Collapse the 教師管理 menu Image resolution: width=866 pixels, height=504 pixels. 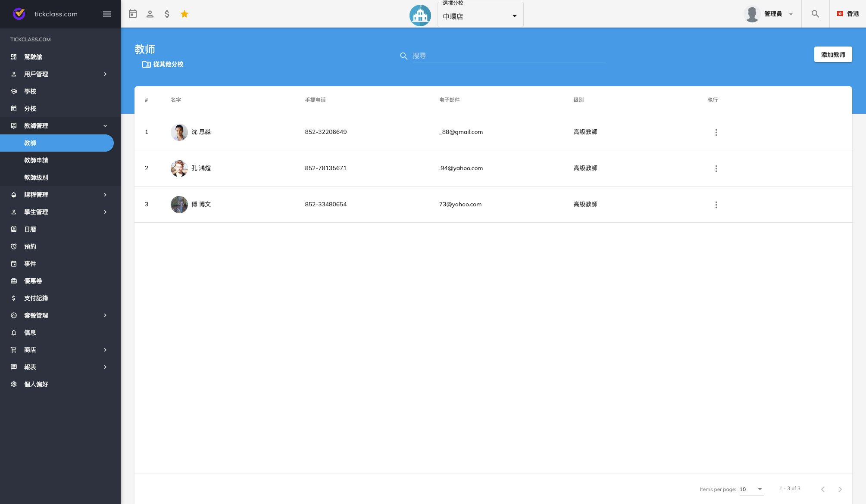pos(60,126)
